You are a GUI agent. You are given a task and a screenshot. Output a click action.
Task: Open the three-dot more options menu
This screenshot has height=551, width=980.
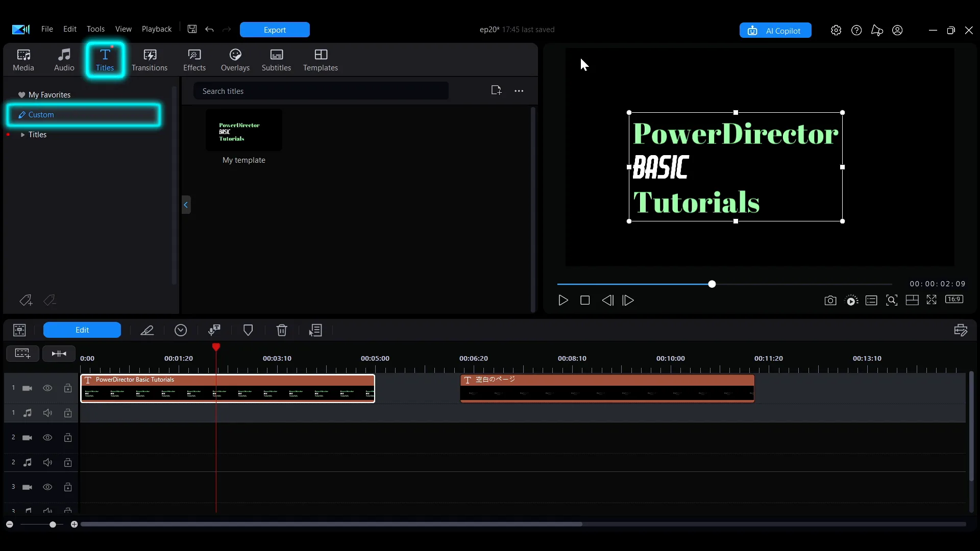point(519,91)
